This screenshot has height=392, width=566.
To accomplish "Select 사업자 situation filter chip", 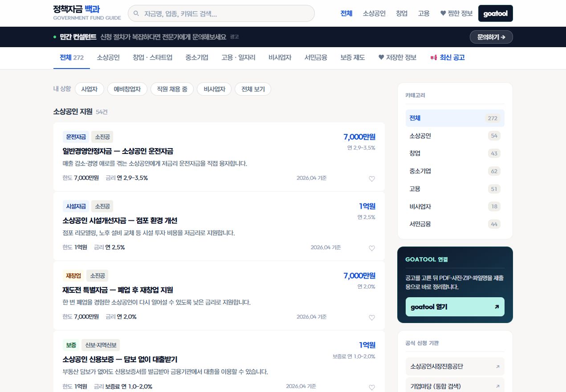I will (90, 89).
